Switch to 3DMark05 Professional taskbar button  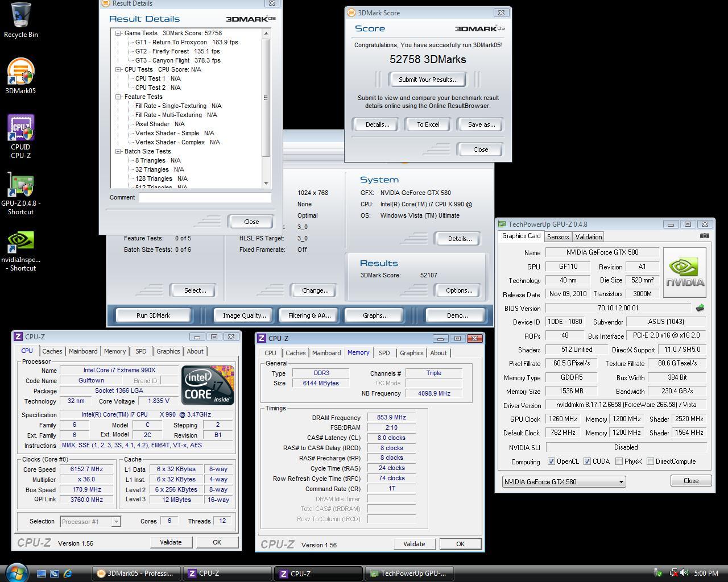(x=137, y=573)
